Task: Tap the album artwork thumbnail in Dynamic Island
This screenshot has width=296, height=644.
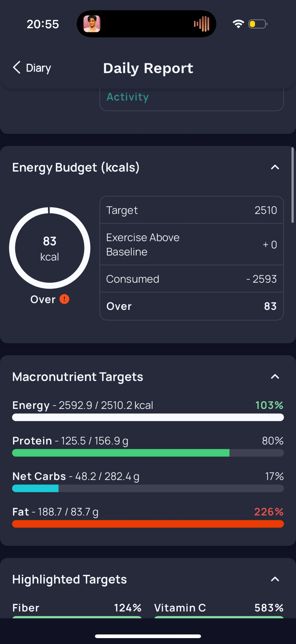Action: (92, 24)
